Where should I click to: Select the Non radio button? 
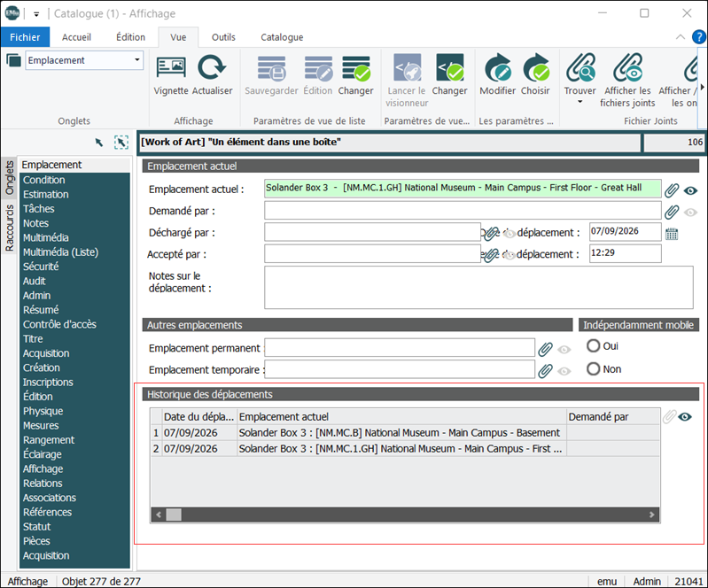(594, 369)
